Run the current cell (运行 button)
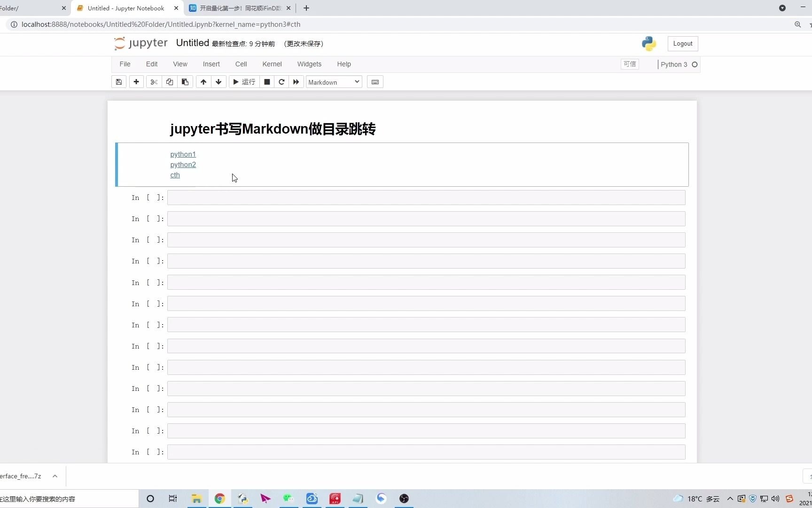This screenshot has width=812, height=508. tap(244, 82)
